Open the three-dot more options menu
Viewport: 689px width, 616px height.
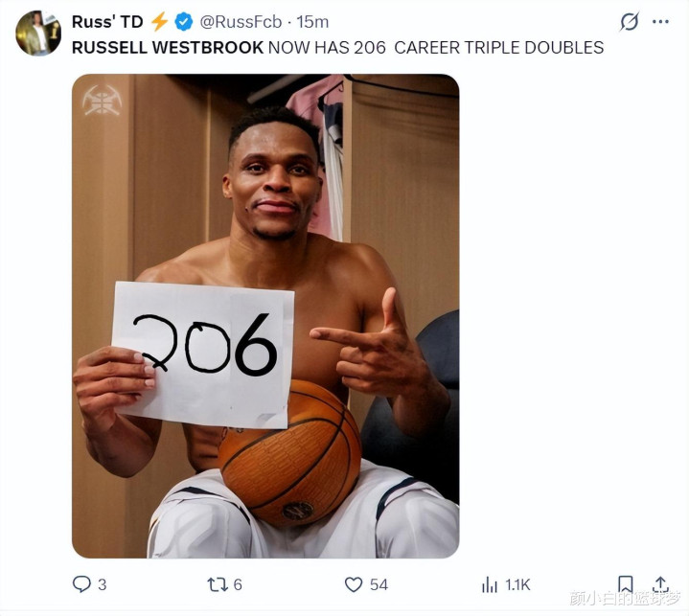pyautogui.click(x=660, y=21)
